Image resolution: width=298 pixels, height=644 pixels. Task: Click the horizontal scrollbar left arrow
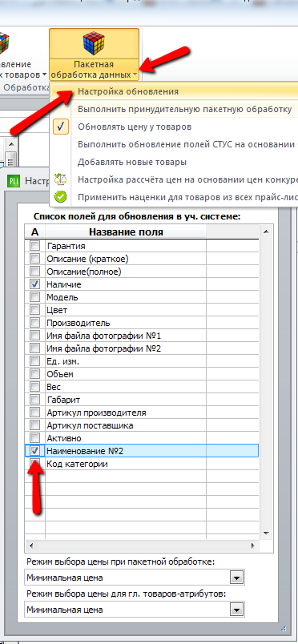31,545
